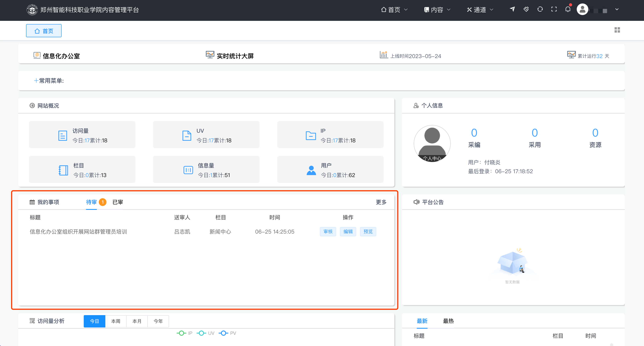The image size is (644, 346).
Task: Open the grid layout icon at right
Action: click(x=617, y=30)
